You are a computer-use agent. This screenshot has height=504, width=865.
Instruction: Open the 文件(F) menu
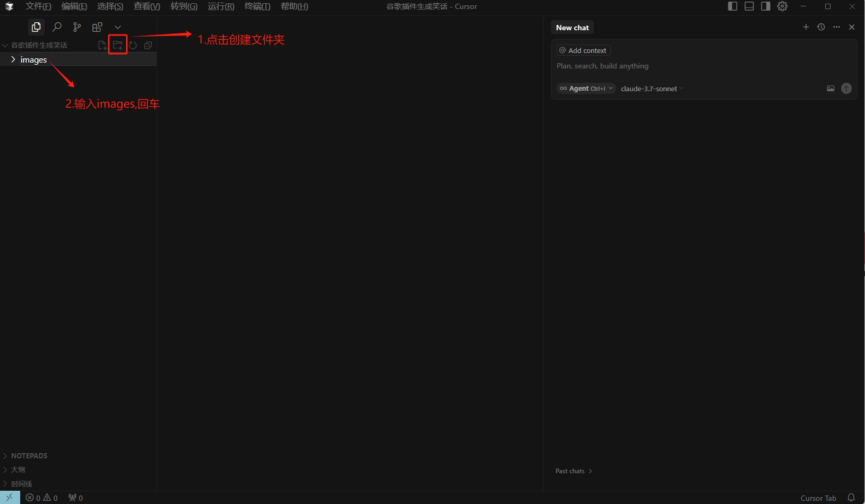(x=38, y=6)
